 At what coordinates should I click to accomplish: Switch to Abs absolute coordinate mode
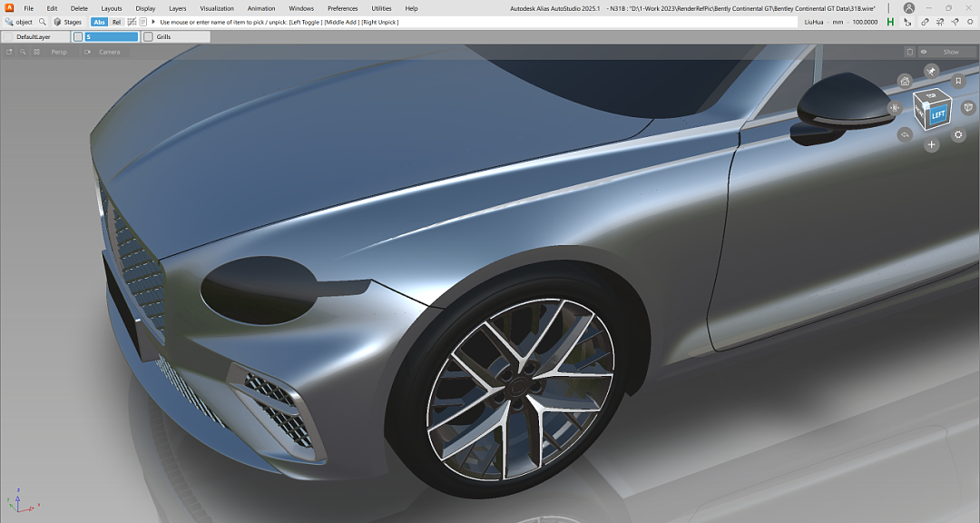click(x=99, y=22)
